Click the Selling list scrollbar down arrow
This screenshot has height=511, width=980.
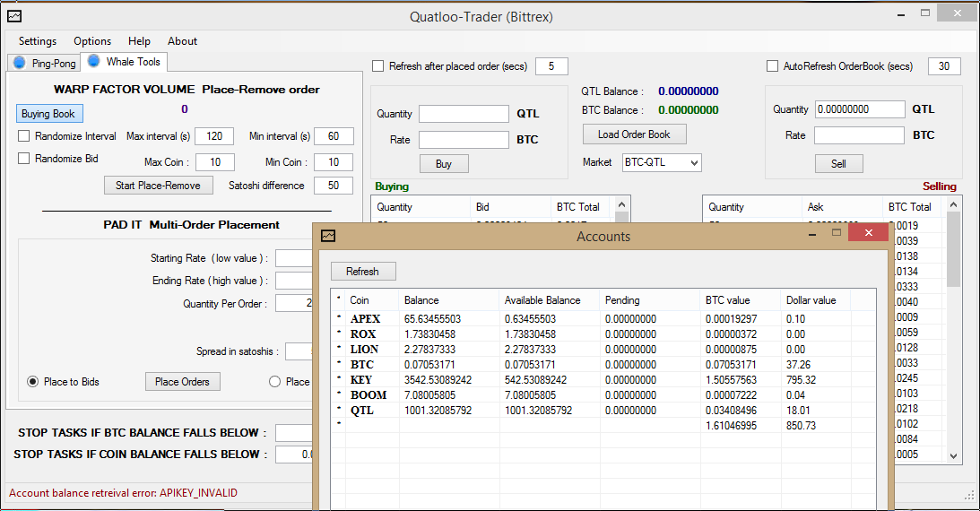[x=953, y=456]
